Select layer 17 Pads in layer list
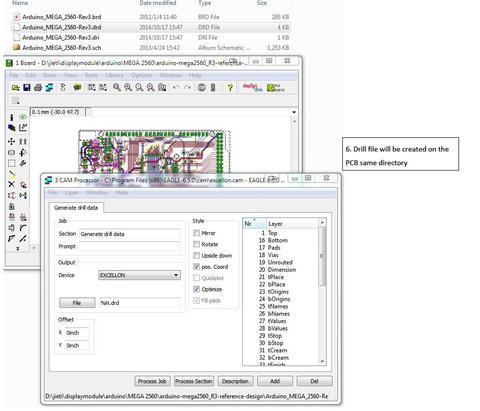 point(281,248)
